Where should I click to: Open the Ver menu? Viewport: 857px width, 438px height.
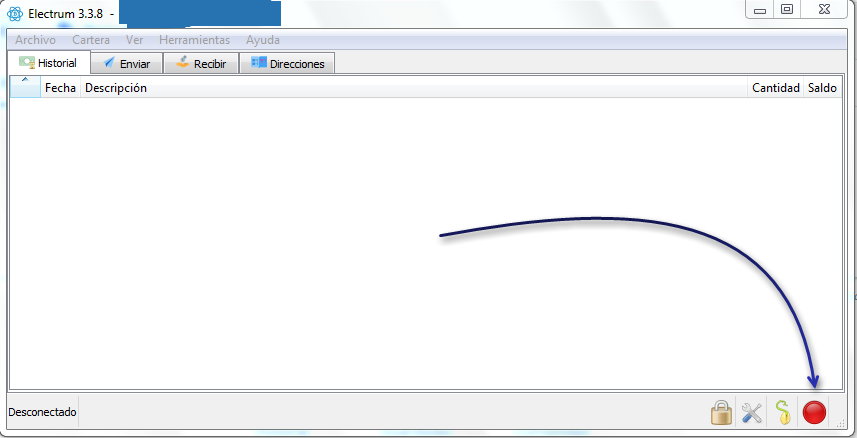[134, 40]
